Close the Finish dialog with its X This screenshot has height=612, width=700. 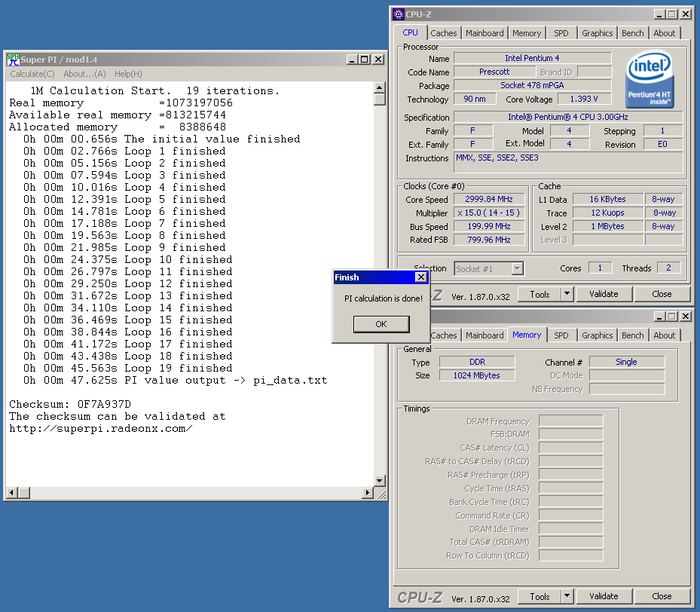click(421, 277)
